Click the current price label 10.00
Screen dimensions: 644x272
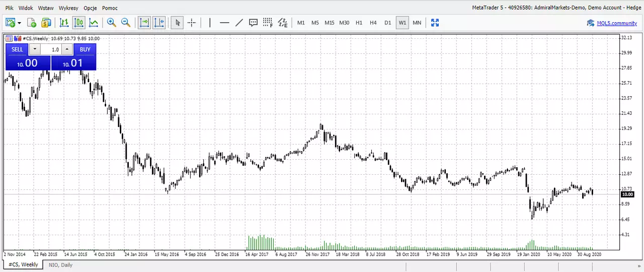627,194
